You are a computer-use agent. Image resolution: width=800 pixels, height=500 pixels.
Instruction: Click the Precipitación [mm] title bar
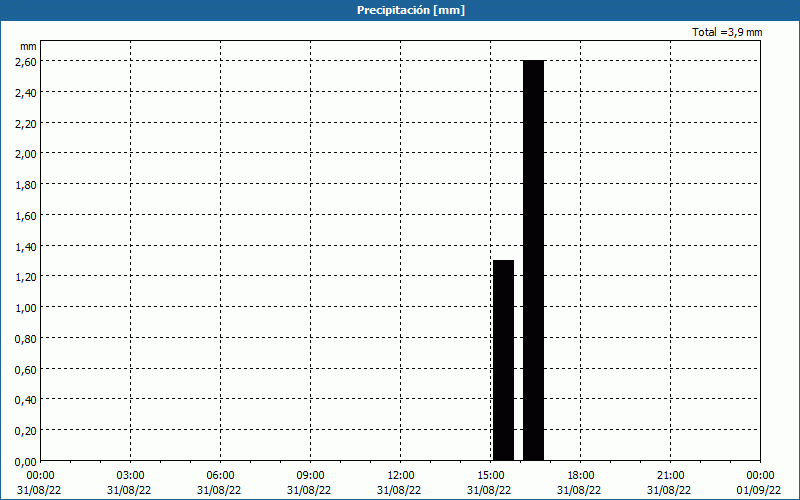(400, 10)
